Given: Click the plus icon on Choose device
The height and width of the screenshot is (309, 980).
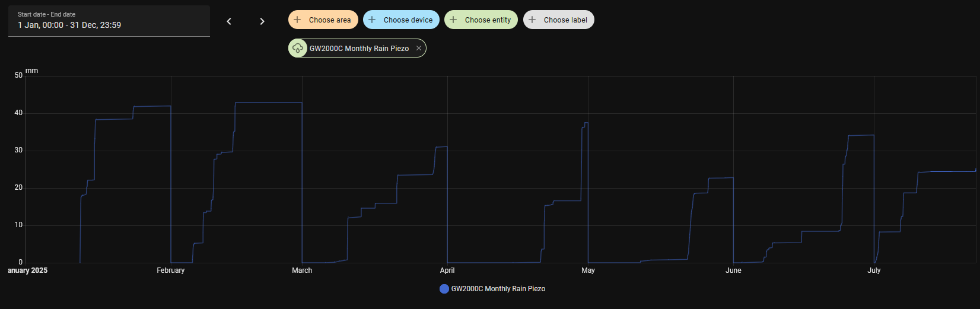Looking at the screenshot, I should click(x=372, y=20).
